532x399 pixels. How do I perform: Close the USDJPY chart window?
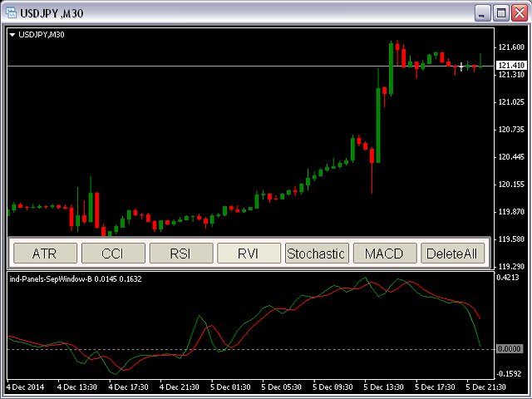(x=520, y=12)
